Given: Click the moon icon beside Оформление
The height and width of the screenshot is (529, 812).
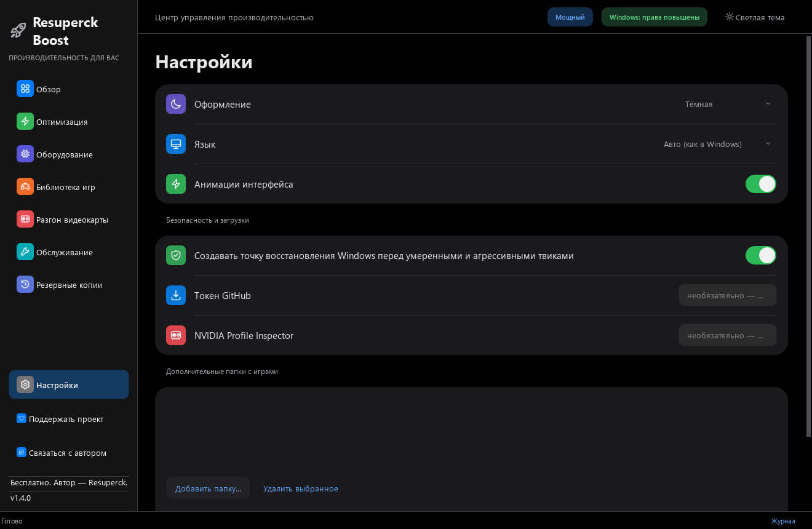Looking at the screenshot, I should [x=176, y=104].
